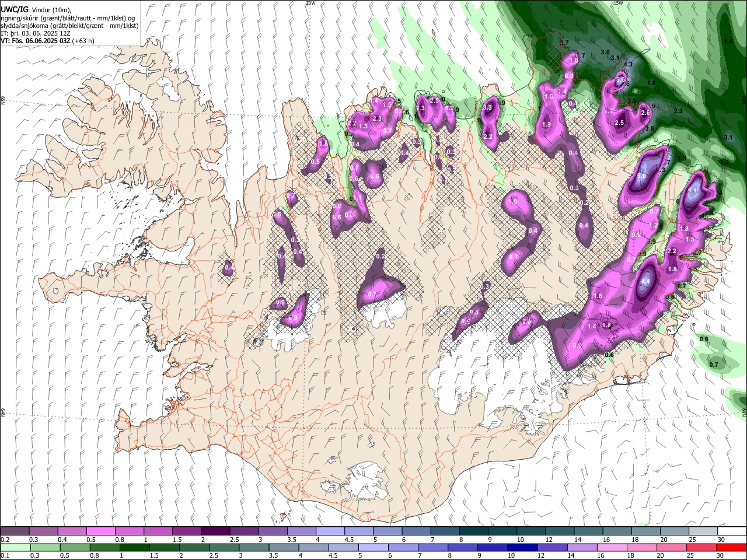The height and width of the screenshot is (560, 747).
Task: Select the dark teal 8 mm swatch in the top legend
Action: pos(473,531)
